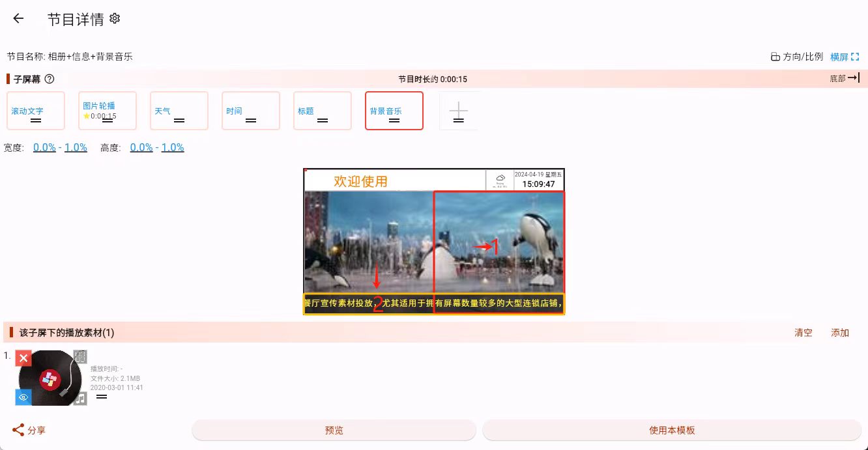Go back using the top-left arrow
The image size is (868, 450).
tap(18, 19)
